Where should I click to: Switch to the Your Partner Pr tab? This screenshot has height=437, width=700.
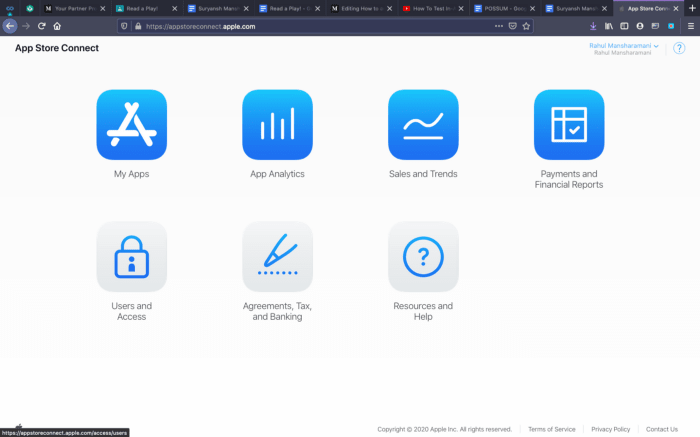coord(75,8)
